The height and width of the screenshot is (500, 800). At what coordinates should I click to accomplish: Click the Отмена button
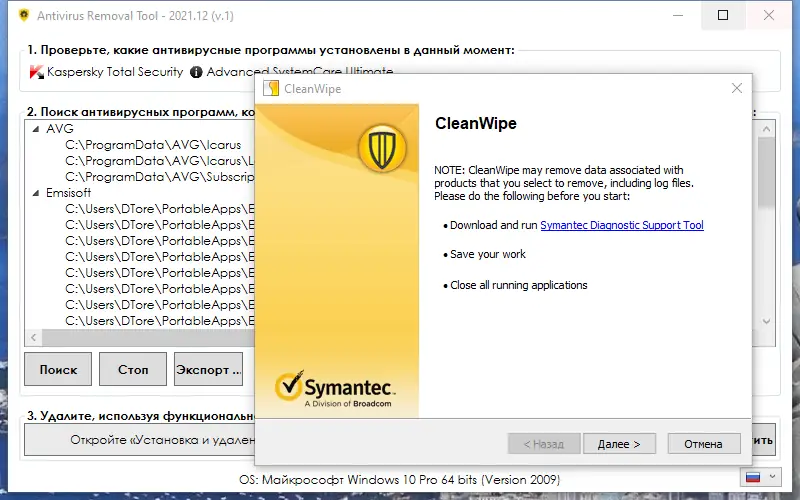[x=703, y=443]
